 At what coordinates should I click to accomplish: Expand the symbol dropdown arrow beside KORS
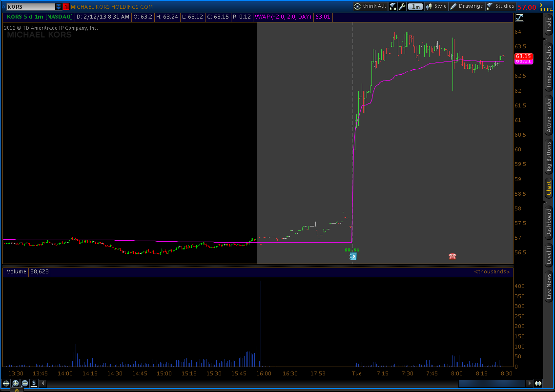coord(59,7)
